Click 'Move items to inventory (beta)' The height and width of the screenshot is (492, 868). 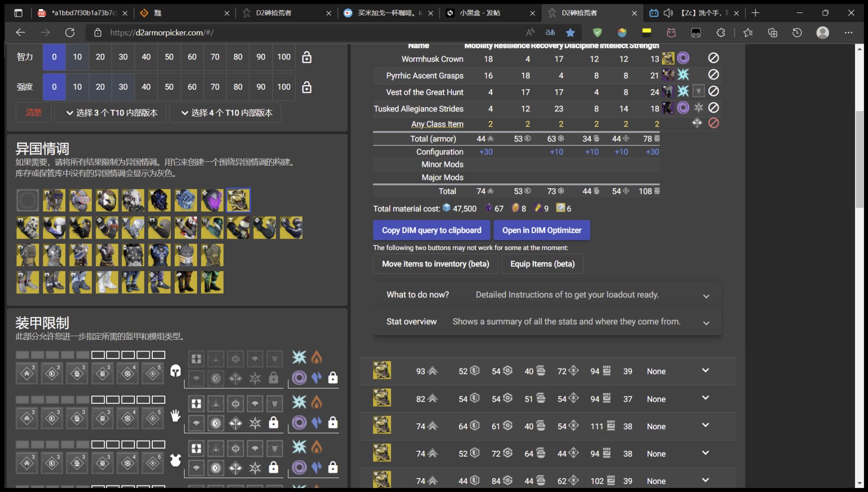point(435,264)
